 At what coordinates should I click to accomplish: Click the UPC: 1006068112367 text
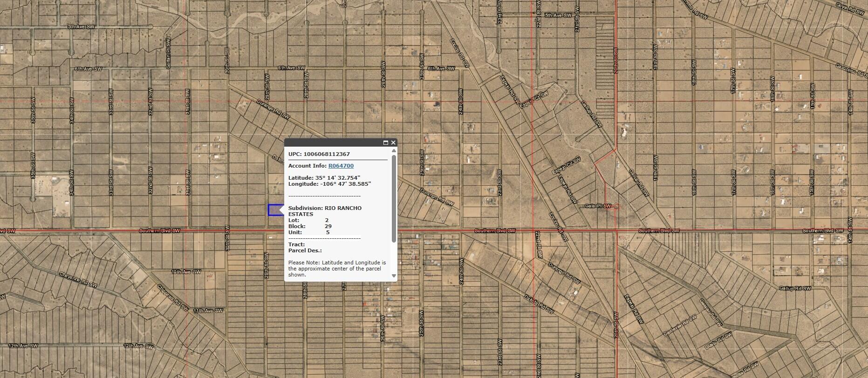click(319, 154)
